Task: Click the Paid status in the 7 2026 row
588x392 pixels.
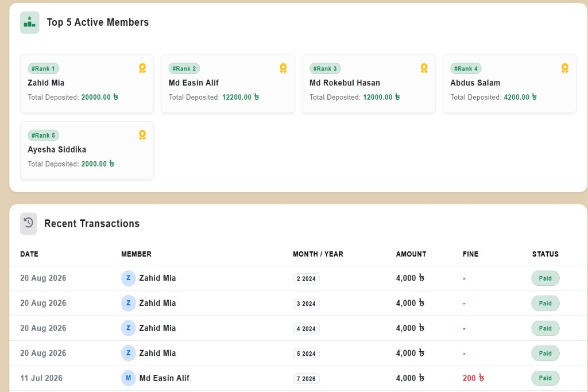Action: [546, 378]
